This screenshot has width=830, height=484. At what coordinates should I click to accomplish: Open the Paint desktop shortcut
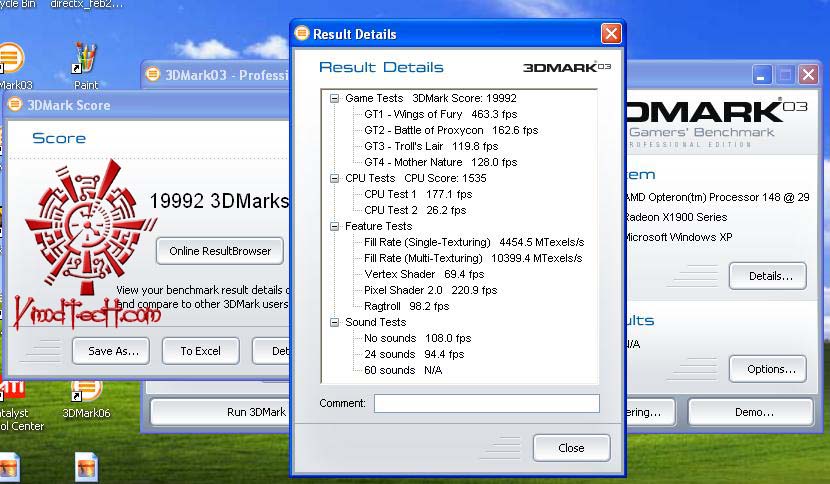(85, 66)
